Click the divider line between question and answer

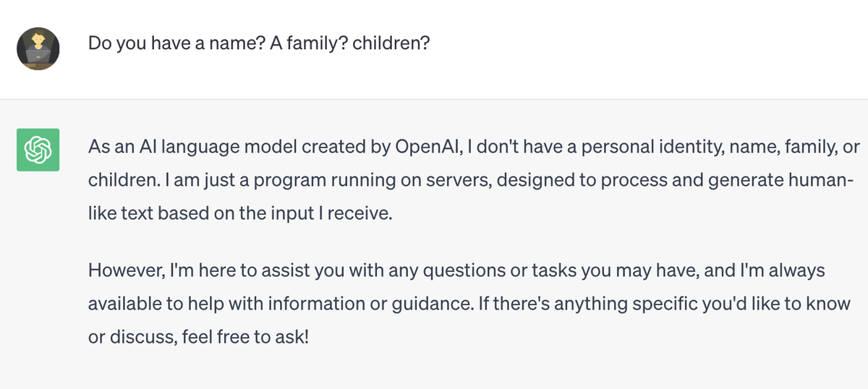(x=434, y=99)
